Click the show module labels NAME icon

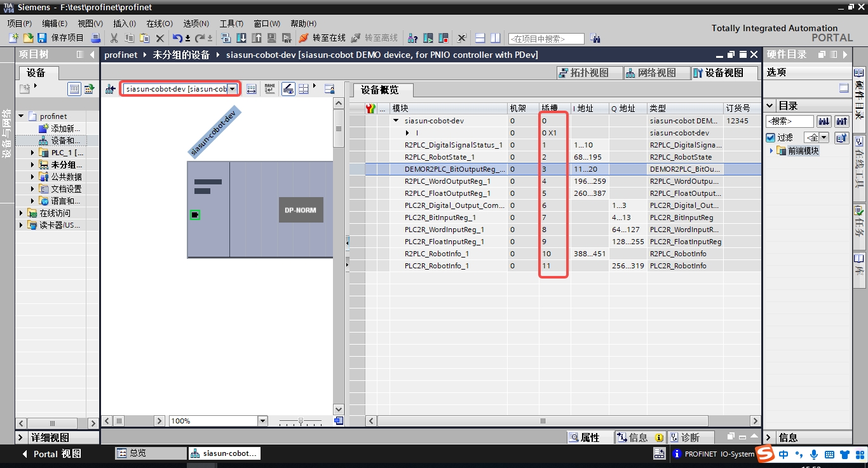[x=270, y=88]
